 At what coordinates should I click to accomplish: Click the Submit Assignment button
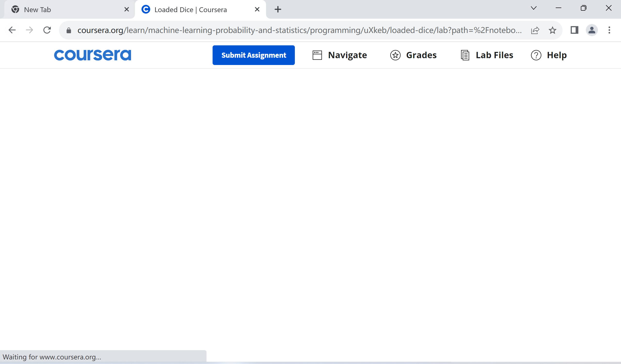pyautogui.click(x=253, y=55)
